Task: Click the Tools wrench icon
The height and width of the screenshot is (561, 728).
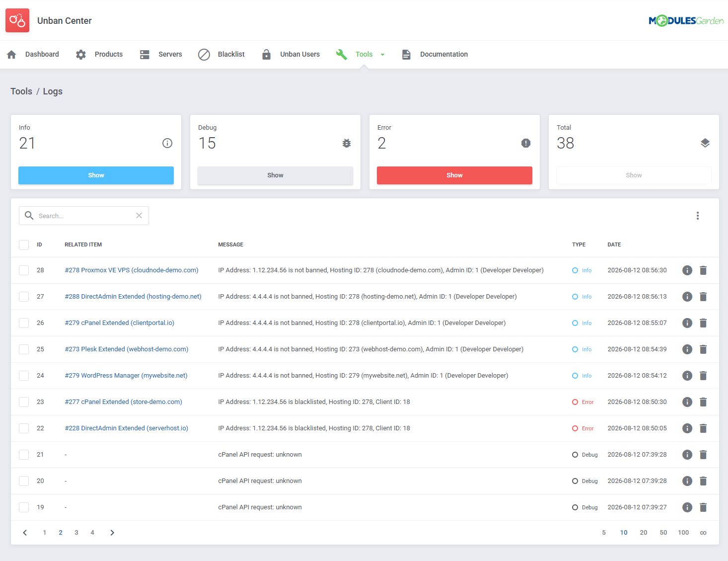Action: pyautogui.click(x=341, y=55)
